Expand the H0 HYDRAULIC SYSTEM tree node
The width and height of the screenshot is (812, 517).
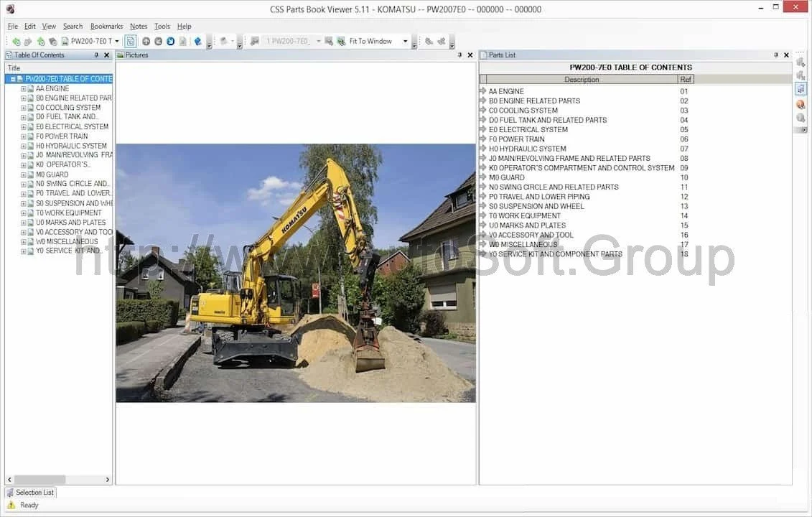coord(23,146)
